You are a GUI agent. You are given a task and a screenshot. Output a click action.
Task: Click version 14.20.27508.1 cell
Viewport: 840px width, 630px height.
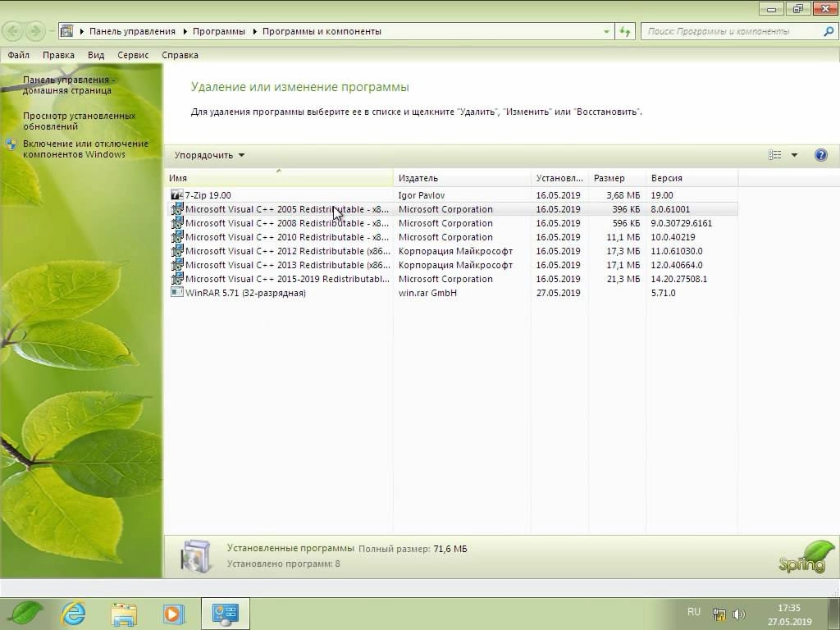pos(678,279)
